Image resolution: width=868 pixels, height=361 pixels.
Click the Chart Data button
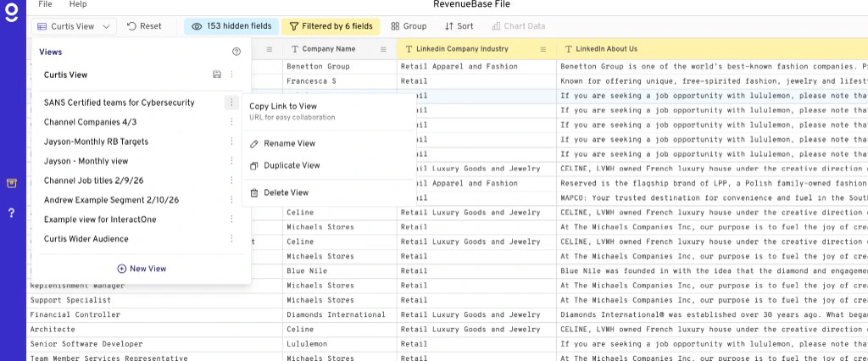[518, 26]
